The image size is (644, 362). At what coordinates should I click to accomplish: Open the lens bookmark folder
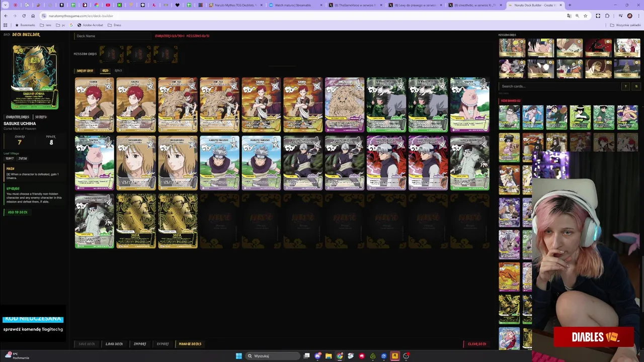point(46,25)
